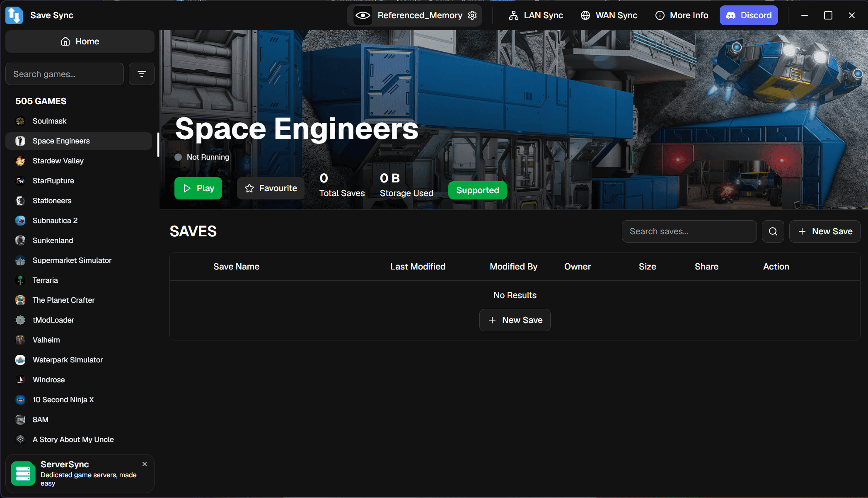Image resolution: width=868 pixels, height=498 pixels.
Task: Click the Search games input field
Action: click(65, 74)
